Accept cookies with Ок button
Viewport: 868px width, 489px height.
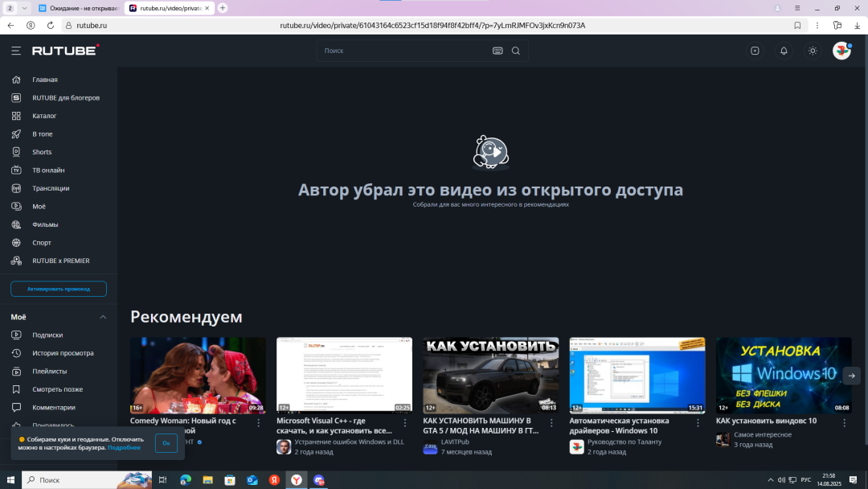[x=166, y=443]
